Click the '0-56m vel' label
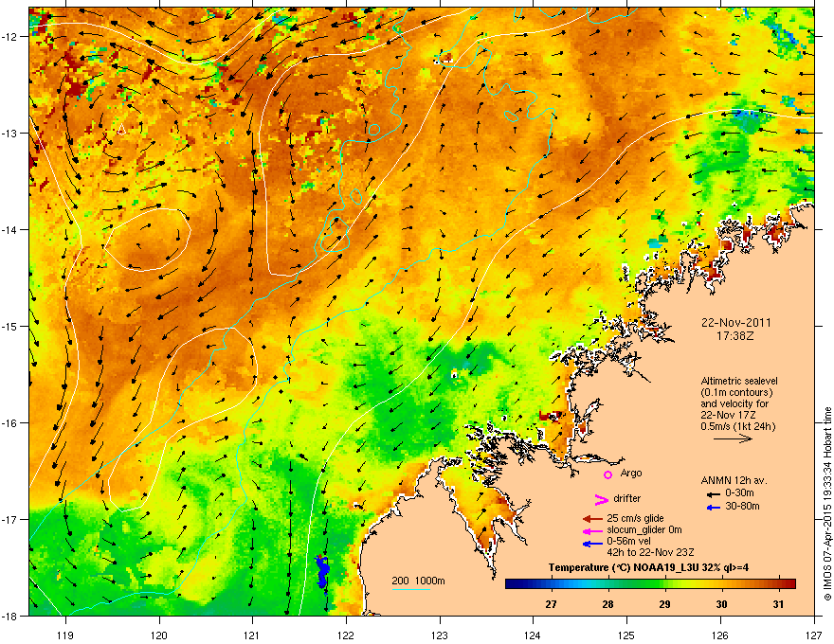The height and width of the screenshot is (644, 834). click(x=628, y=542)
